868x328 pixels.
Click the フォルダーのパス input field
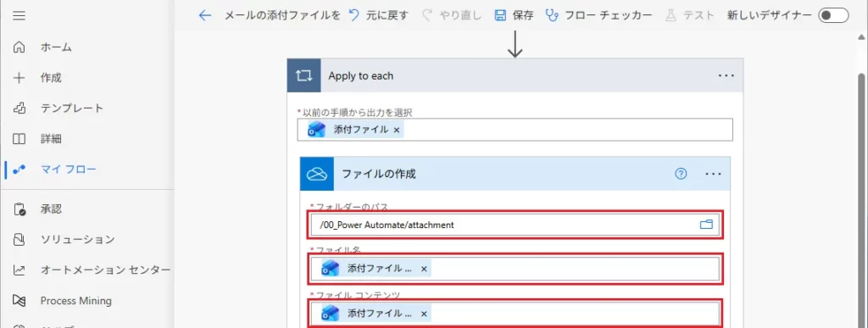pos(515,225)
